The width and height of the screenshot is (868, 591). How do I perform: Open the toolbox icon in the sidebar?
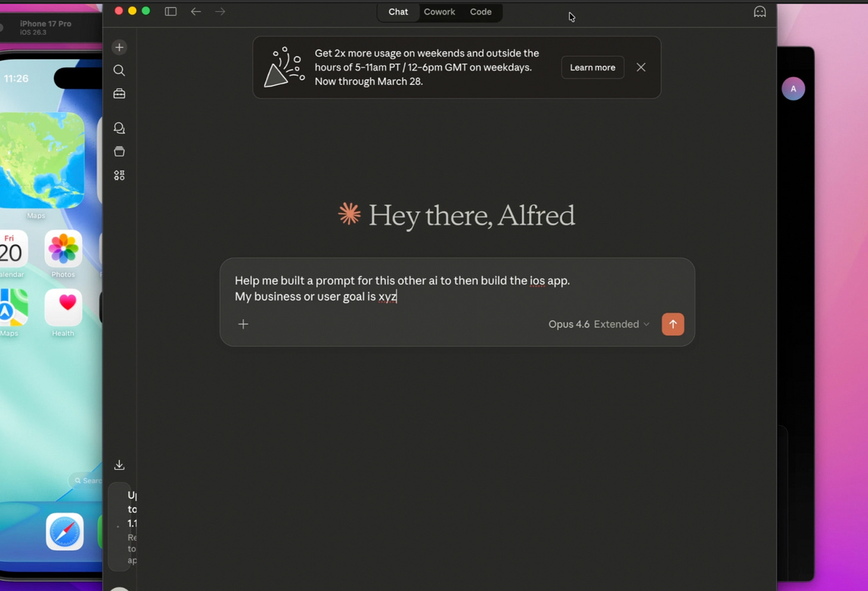pos(119,94)
